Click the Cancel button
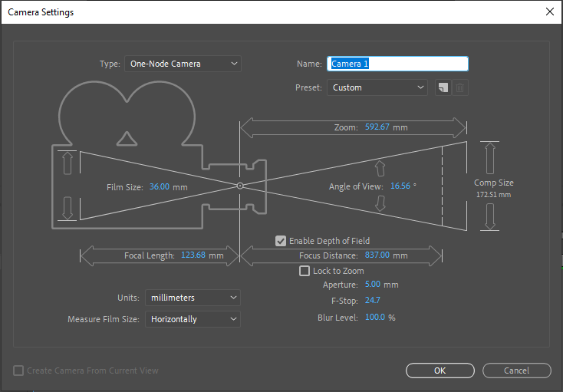The width and height of the screenshot is (563, 392). coord(517,371)
